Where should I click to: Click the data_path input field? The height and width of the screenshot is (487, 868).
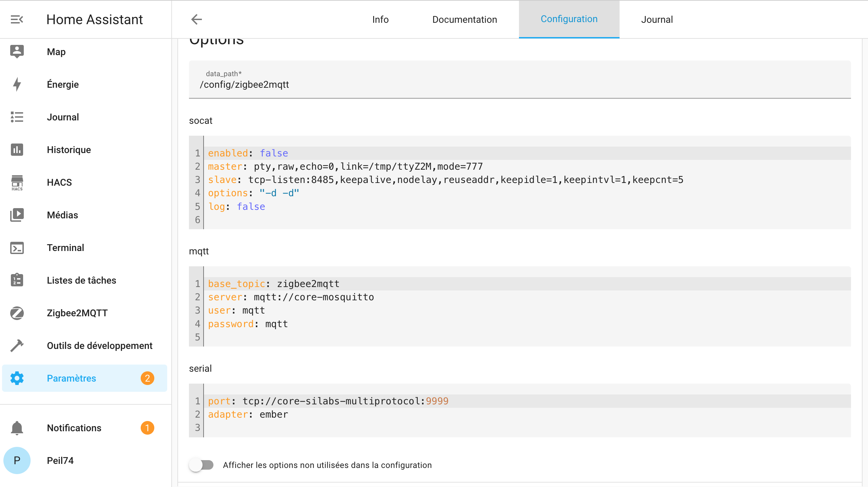519,84
